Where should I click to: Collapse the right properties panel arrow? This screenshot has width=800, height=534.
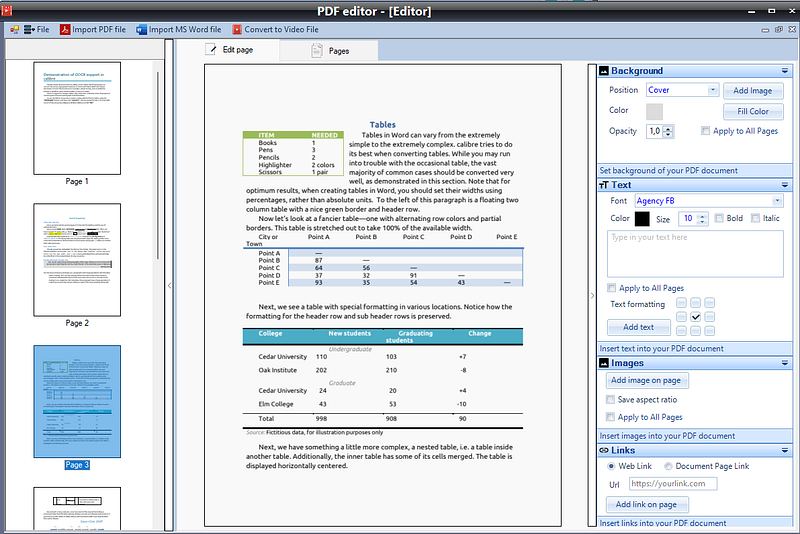pyautogui.click(x=592, y=295)
